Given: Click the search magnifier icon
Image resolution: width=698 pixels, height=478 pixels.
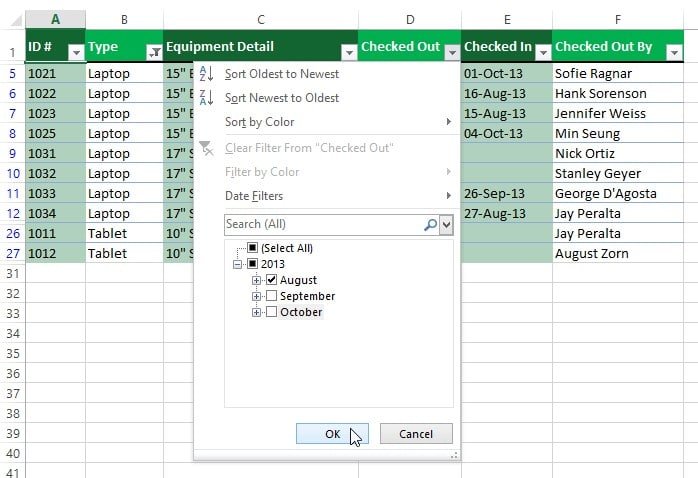Looking at the screenshot, I should [x=430, y=224].
